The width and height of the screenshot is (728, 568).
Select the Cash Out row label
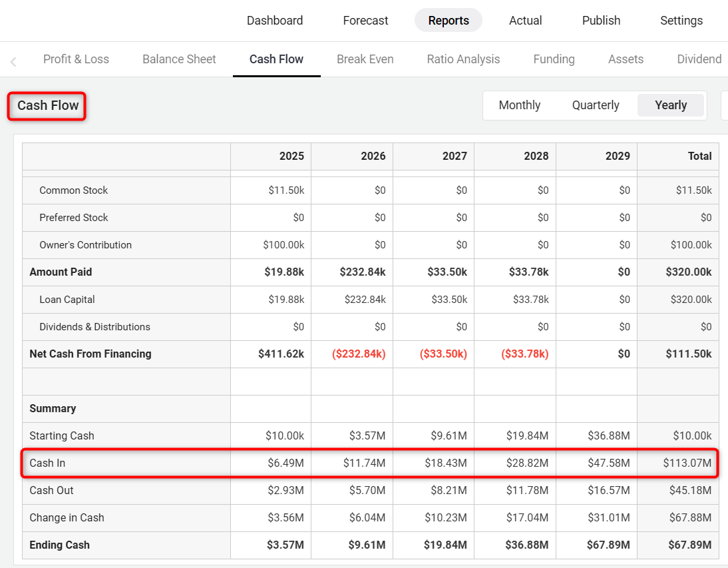(51, 491)
